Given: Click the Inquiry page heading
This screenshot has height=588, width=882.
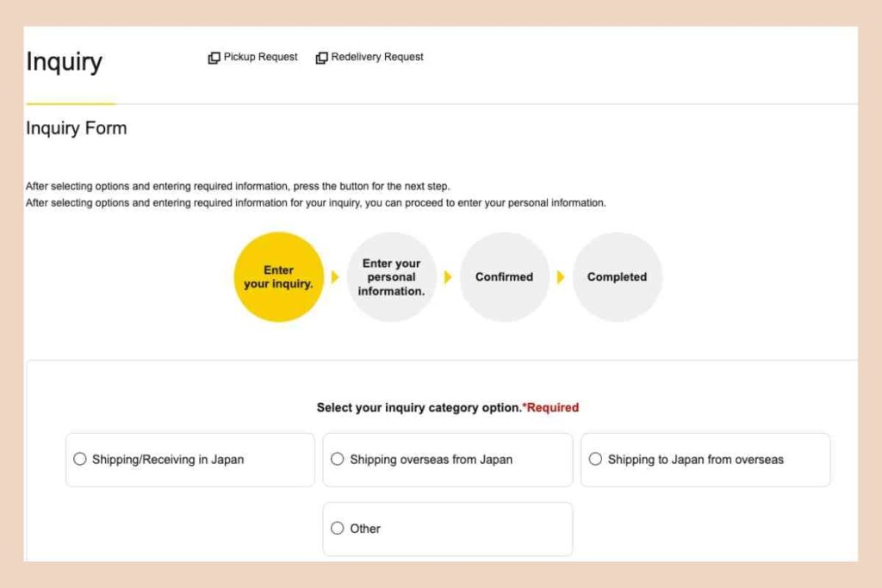Looking at the screenshot, I should coord(65,62).
